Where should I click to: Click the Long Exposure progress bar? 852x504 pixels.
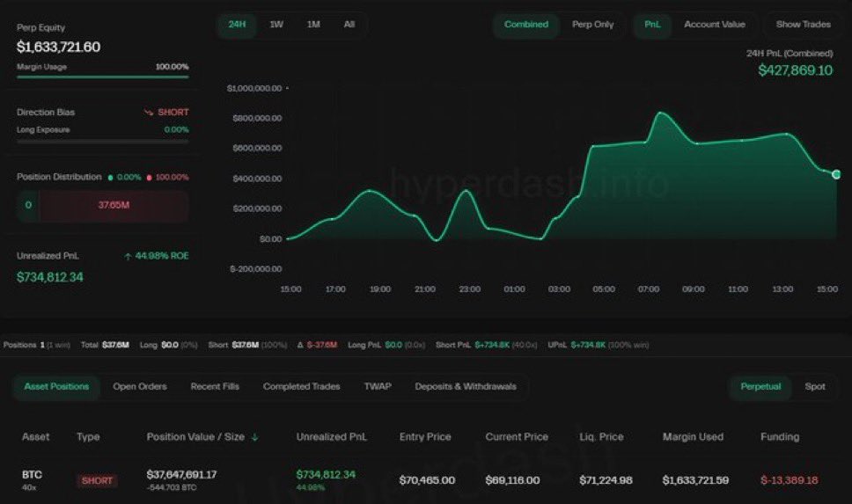click(x=103, y=142)
